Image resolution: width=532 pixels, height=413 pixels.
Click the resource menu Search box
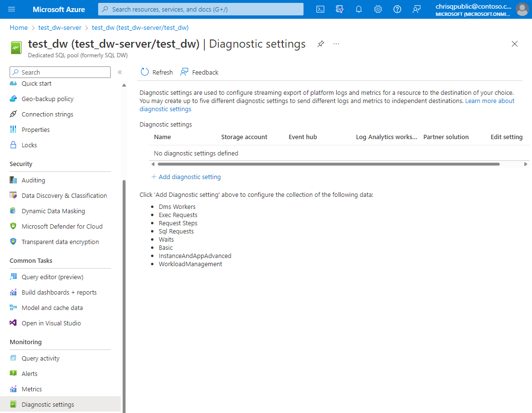[x=60, y=72]
